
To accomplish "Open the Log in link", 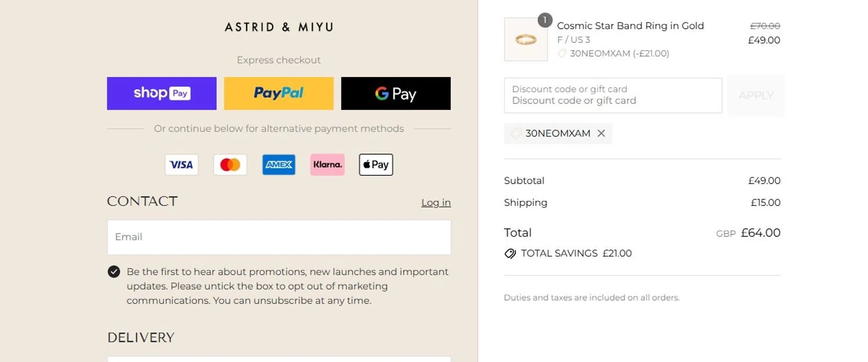I will pyautogui.click(x=436, y=202).
